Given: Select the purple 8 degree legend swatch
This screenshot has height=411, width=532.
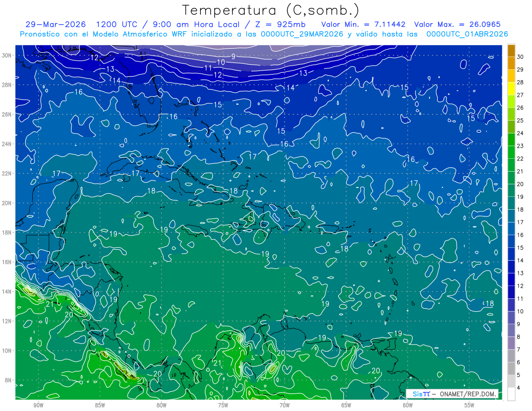Looking at the screenshot, I should [x=511, y=331].
